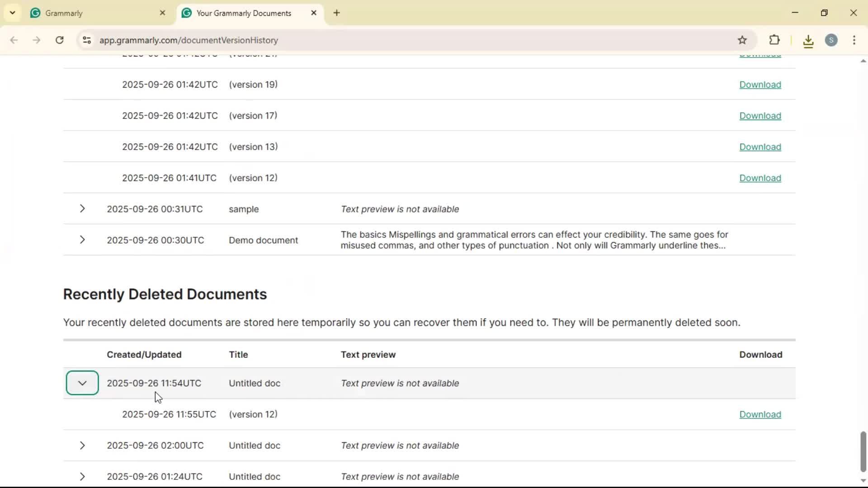
Task: Open the browser extensions puzzle icon
Action: point(774,40)
